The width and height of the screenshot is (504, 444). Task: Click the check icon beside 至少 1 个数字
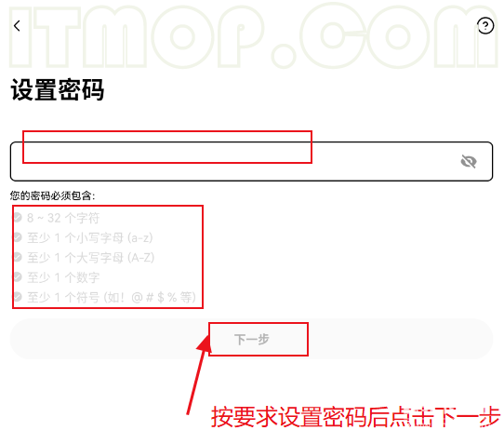point(18,276)
